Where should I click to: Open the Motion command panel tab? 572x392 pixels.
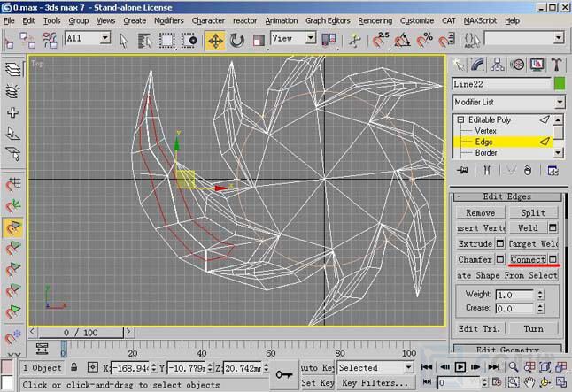[x=517, y=65]
